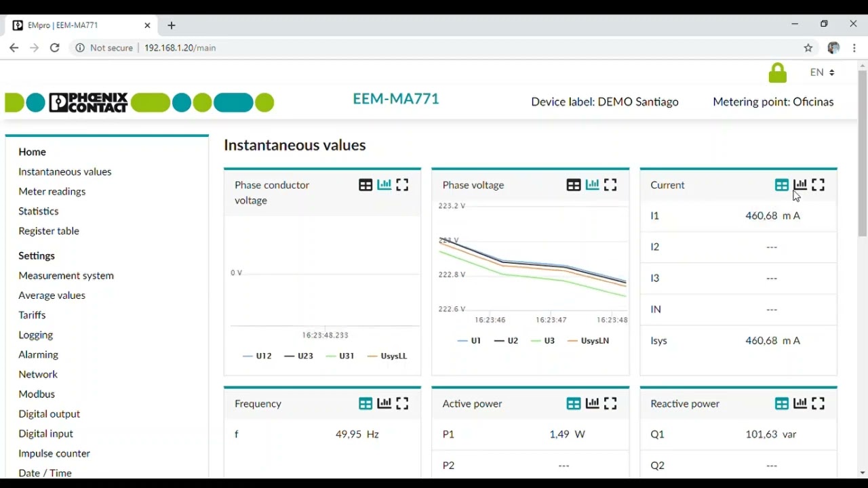Open Instantaneous values page from sidebar
Image resolution: width=868 pixels, height=488 pixels.
click(x=65, y=171)
